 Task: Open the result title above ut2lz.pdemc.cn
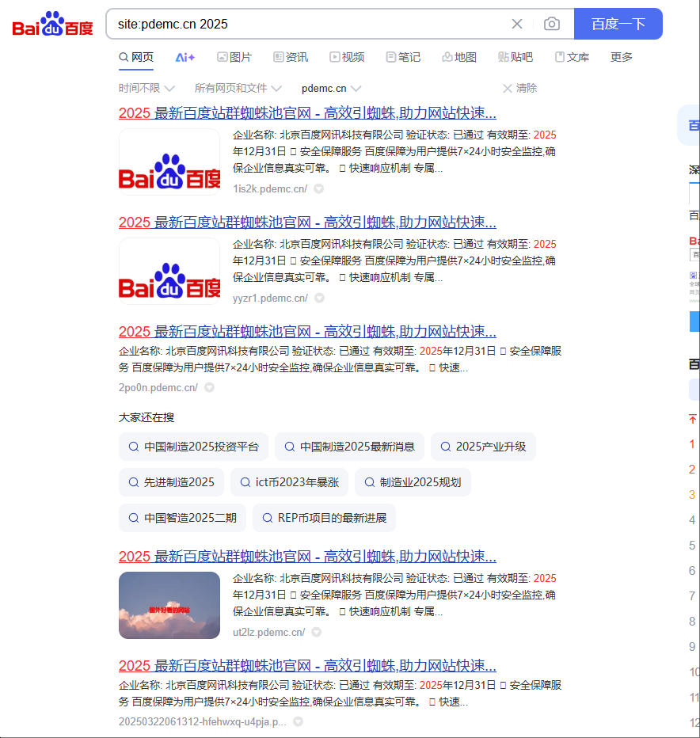click(x=307, y=557)
